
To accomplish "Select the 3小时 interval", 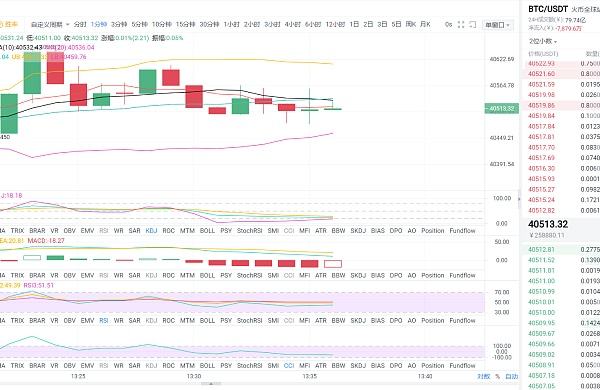I will coord(272,24).
